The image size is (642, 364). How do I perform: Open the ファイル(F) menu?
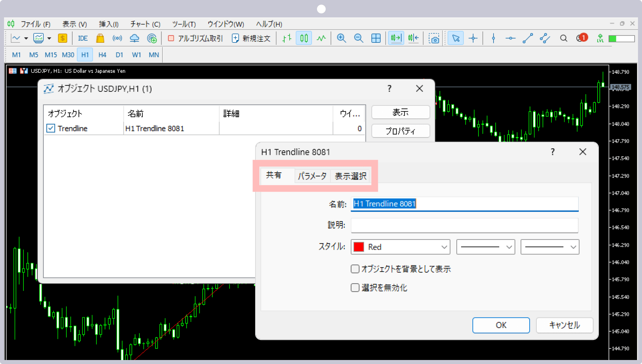[35, 24]
